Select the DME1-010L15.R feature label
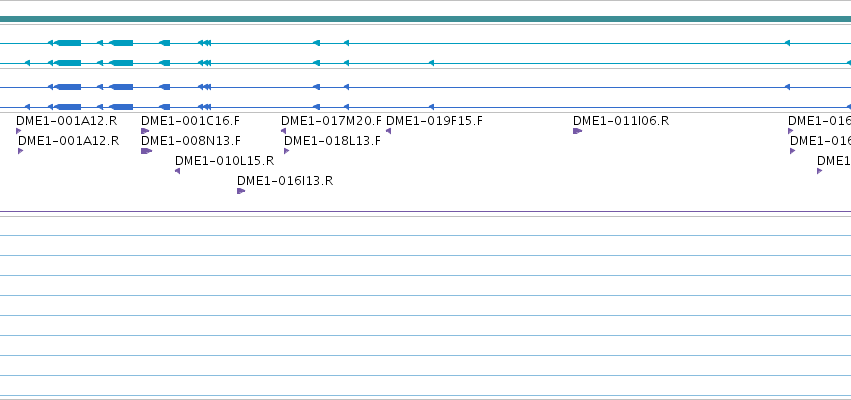The width and height of the screenshot is (851, 400). [224, 161]
